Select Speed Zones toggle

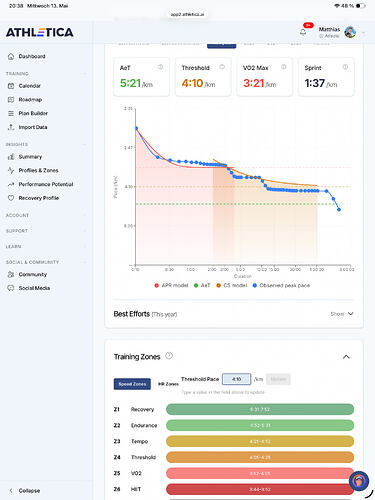click(132, 384)
